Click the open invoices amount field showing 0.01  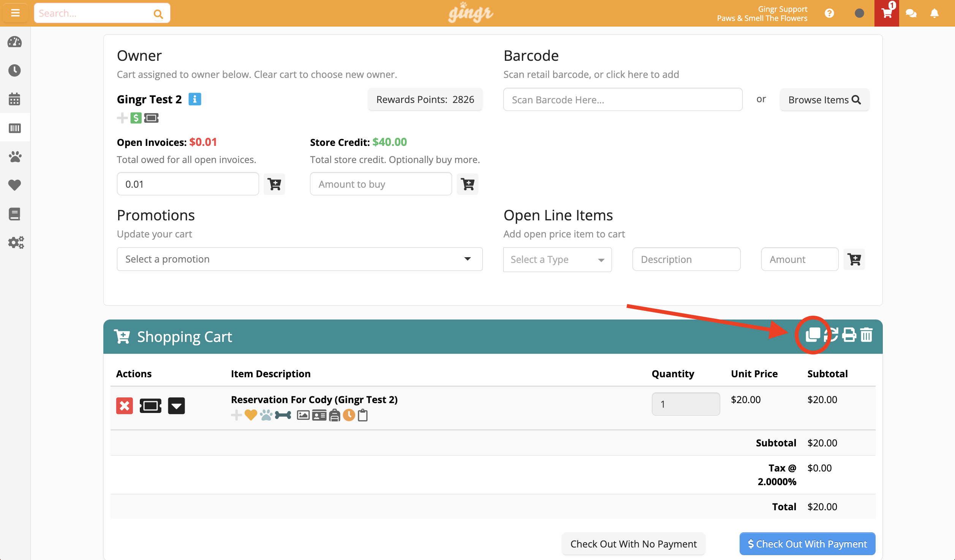pyautogui.click(x=188, y=184)
